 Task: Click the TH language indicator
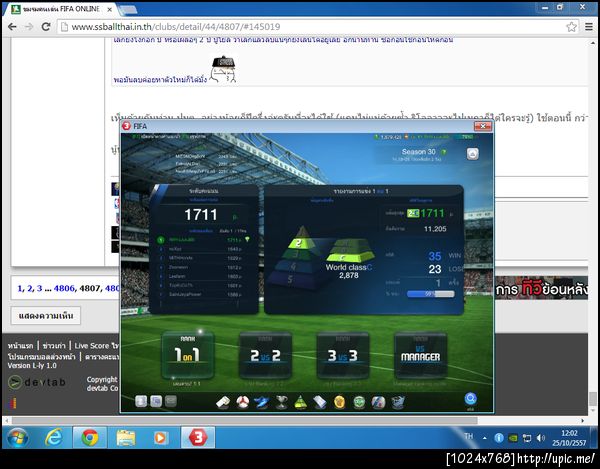pyautogui.click(x=469, y=436)
